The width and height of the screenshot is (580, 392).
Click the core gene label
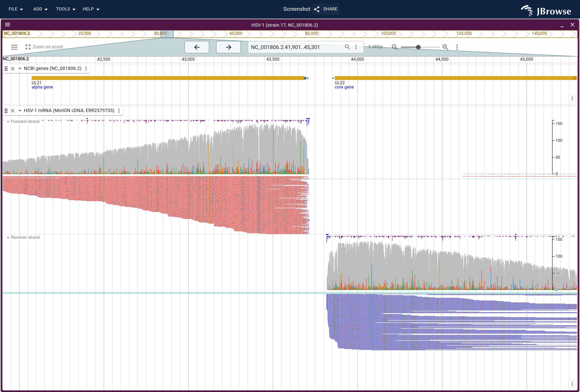tap(344, 87)
